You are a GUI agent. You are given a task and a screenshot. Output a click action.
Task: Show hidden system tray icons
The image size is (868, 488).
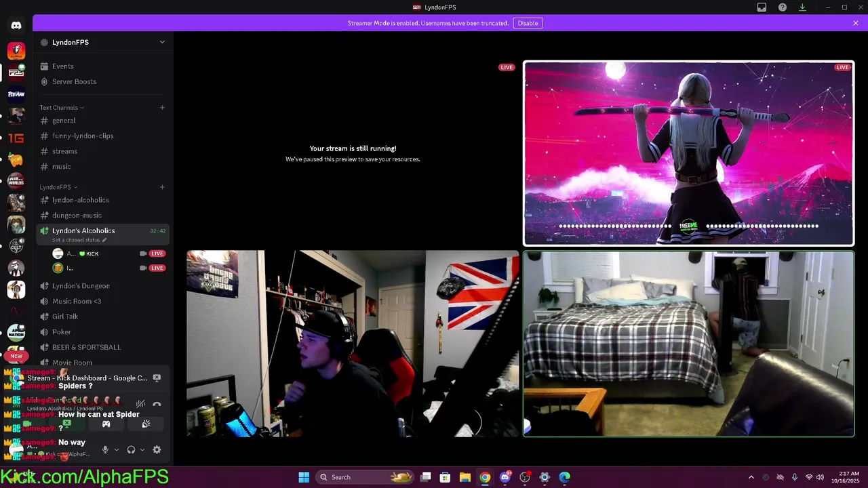pyautogui.click(x=751, y=477)
